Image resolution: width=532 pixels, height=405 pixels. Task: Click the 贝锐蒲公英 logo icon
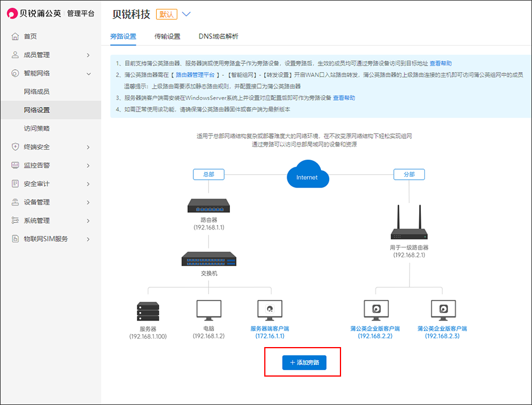coord(12,13)
